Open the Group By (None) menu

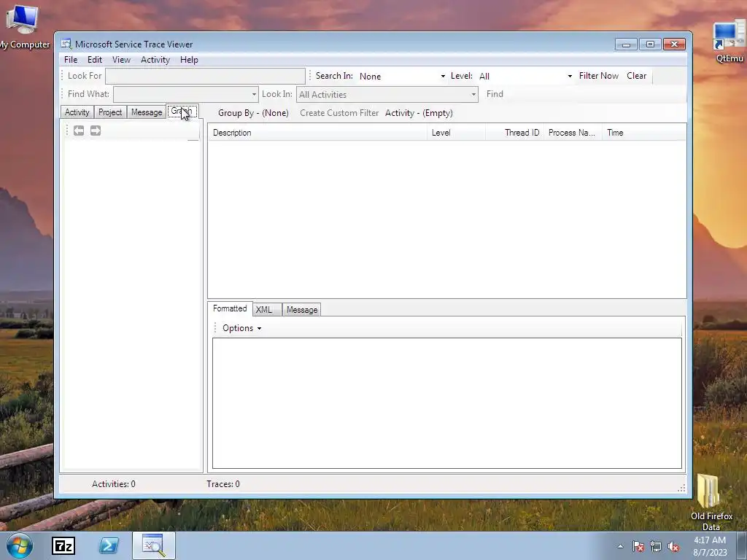tap(253, 113)
